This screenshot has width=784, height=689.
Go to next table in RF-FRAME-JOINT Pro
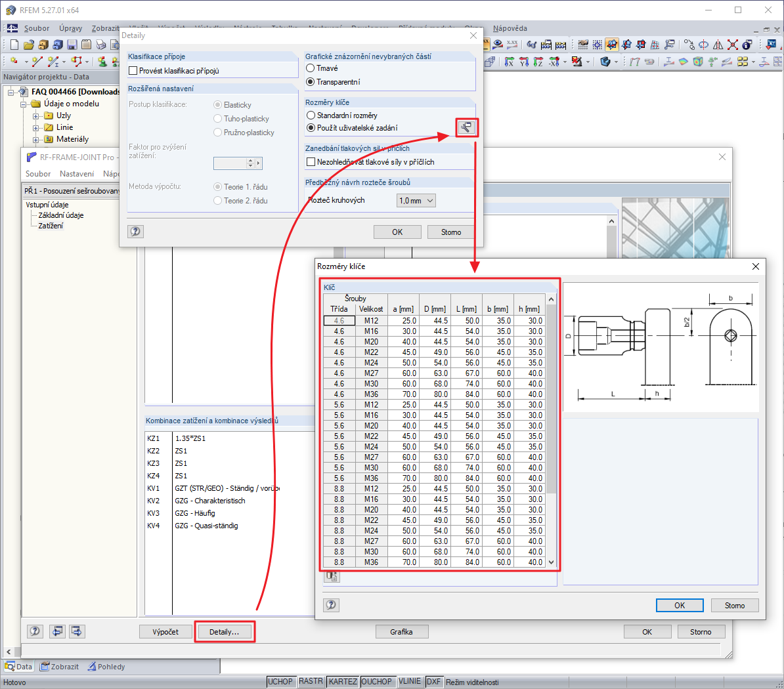[77, 631]
